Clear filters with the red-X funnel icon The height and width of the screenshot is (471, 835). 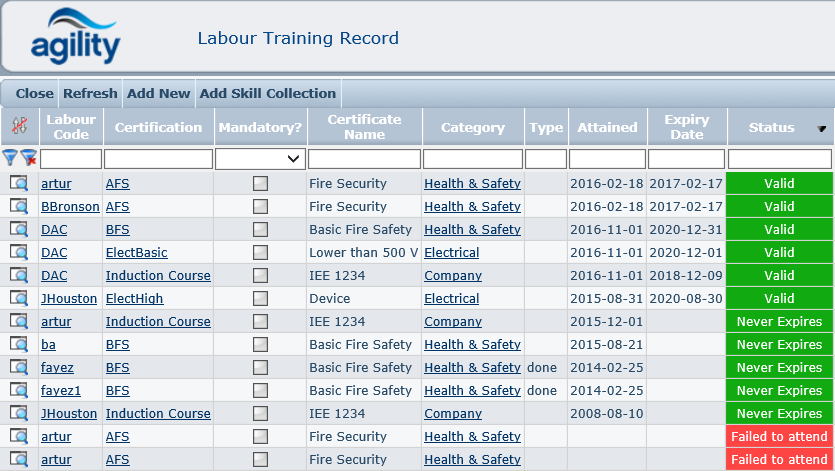click(x=29, y=158)
